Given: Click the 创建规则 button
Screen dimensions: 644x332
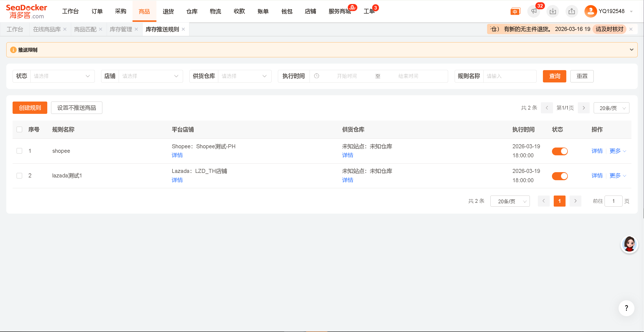Looking at the screenshot, I should [30, 108].
